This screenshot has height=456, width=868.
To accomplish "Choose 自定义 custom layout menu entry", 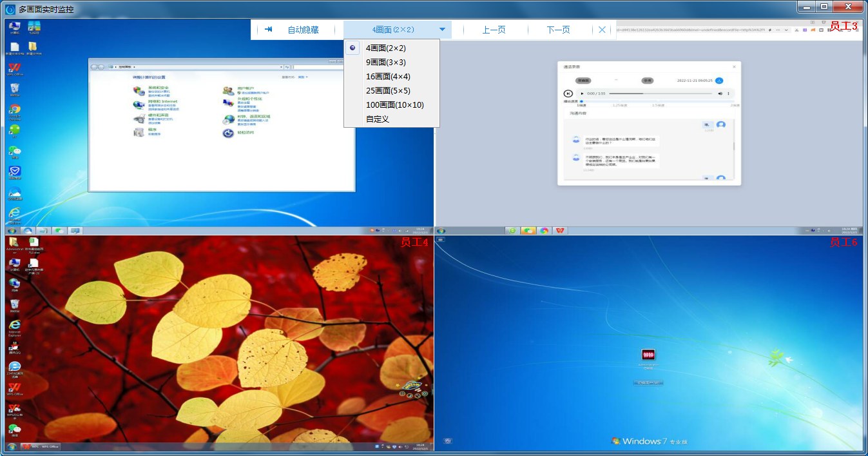I will click(378, 119).
